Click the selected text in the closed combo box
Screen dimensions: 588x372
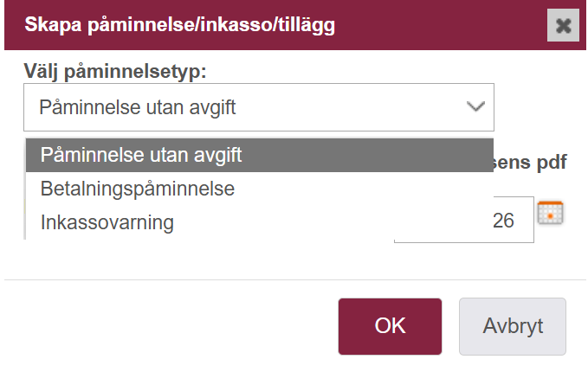tap(137, 107)
